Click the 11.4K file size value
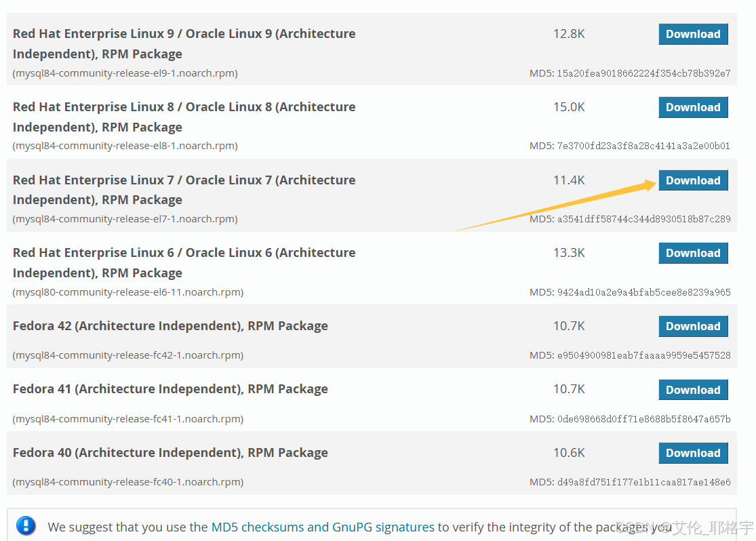Viewport: 756px width, 541px height. tap(569, 180)
